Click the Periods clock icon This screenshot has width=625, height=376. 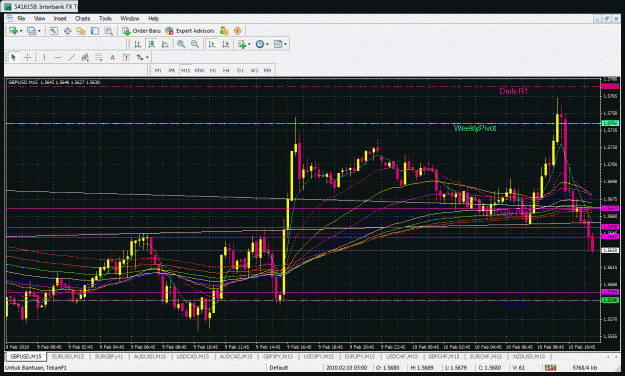[x=260, y=44]
